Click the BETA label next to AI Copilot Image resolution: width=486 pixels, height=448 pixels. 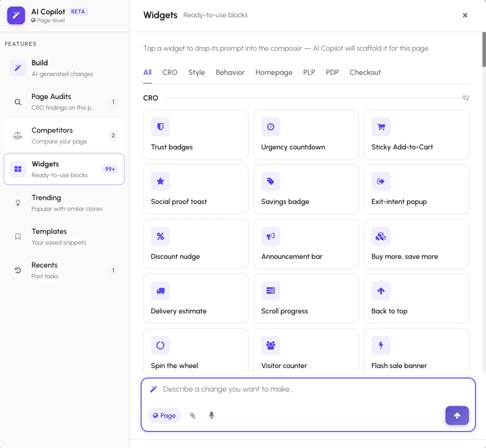(78, 12)
